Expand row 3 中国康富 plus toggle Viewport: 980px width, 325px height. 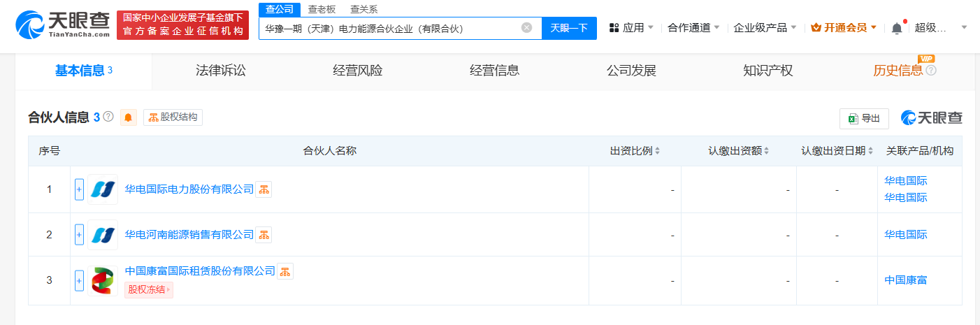click(79, 280)
